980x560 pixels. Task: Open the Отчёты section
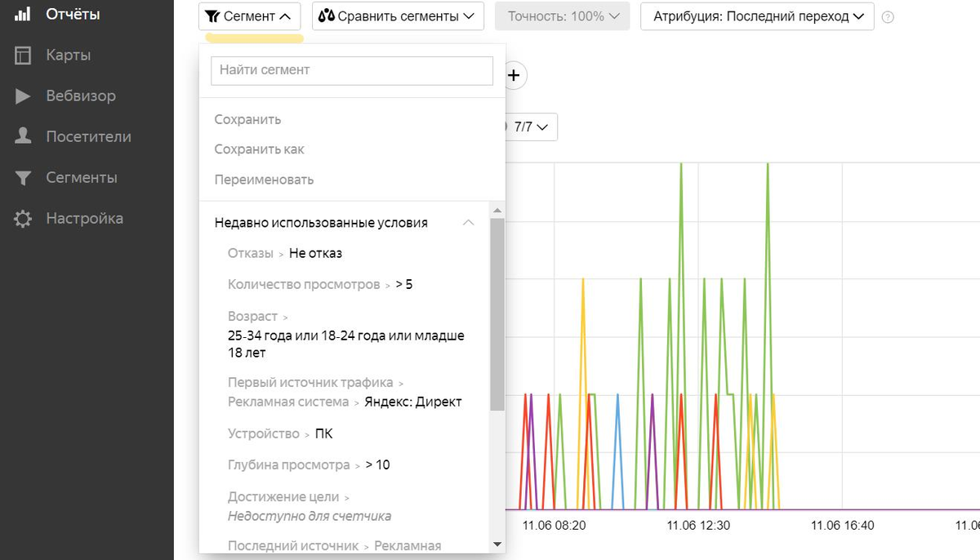click(73, 14)
